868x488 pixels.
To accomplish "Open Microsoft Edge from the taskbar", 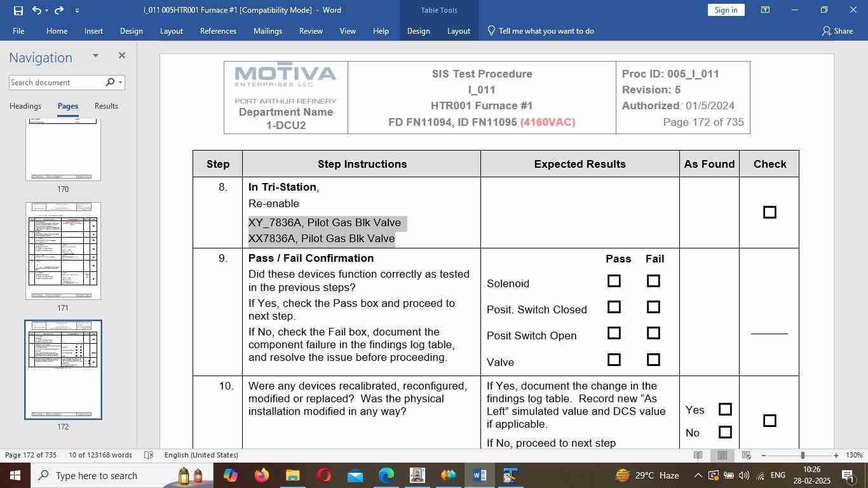I will click(x=386, y=475).
